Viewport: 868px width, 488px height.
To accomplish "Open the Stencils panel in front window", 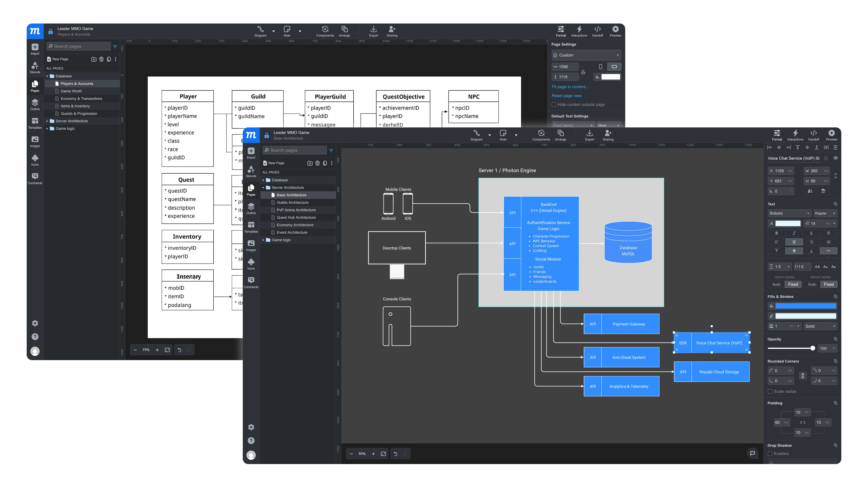I will (x=251, y=171).
